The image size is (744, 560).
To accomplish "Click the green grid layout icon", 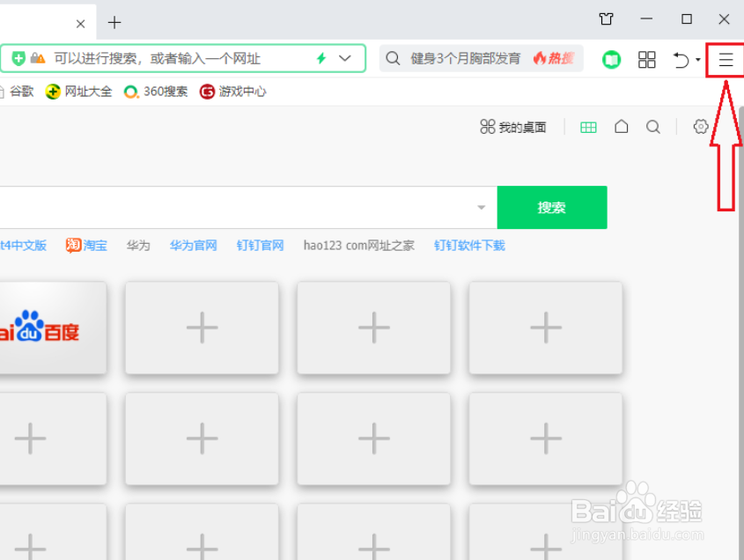I will (588, 126).
